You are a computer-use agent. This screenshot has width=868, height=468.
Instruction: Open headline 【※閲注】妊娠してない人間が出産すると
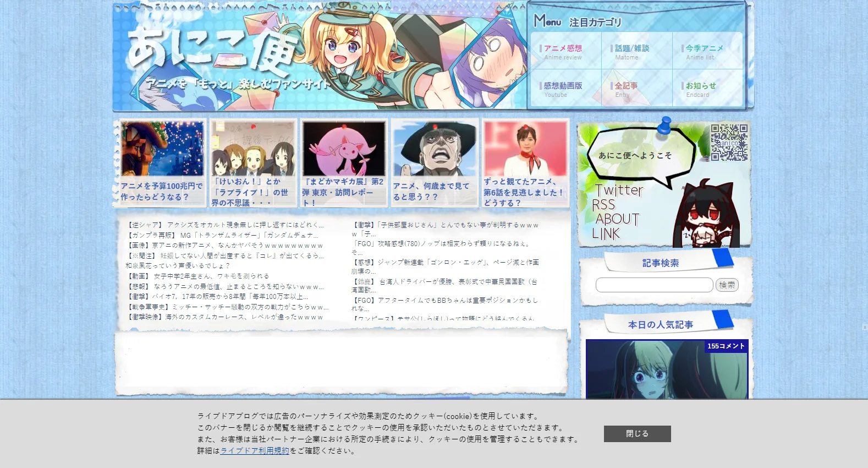[x=226, y=255]
